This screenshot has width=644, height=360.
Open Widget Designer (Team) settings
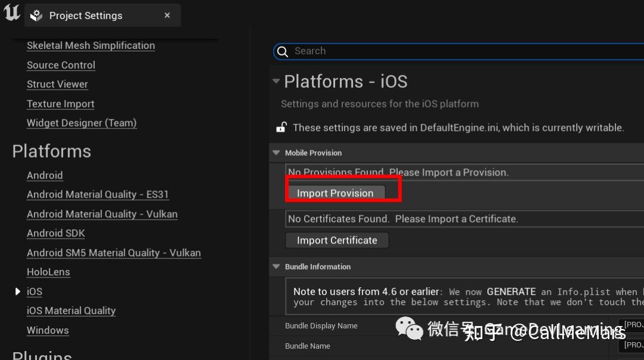pyautogui.click(x=81, y=123)
